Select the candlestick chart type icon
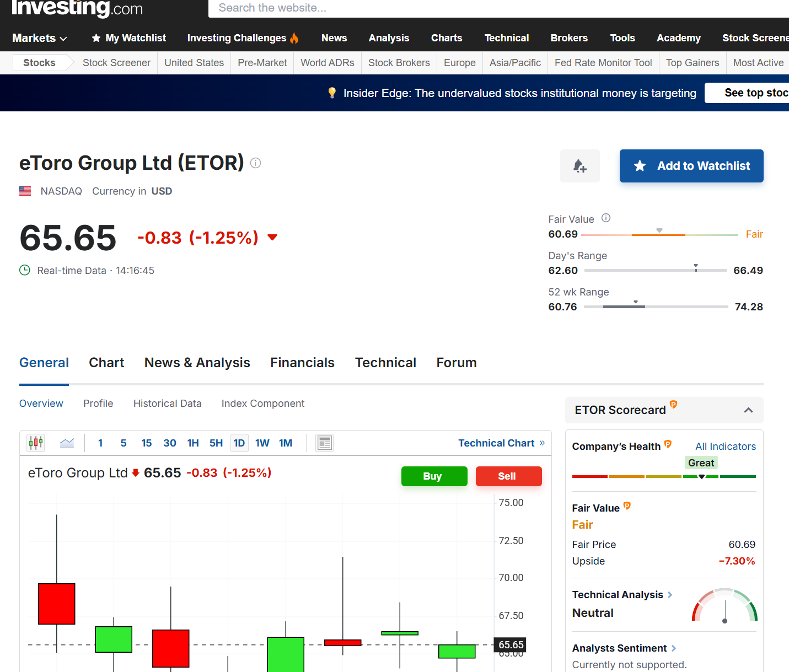This screenshot has height=672, width=789. [x=36, y=443]
